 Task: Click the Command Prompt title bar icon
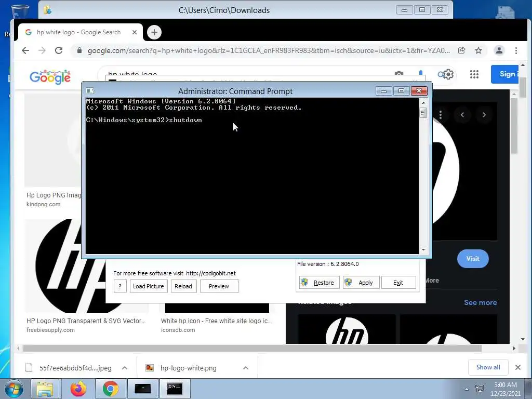(90, 91)
